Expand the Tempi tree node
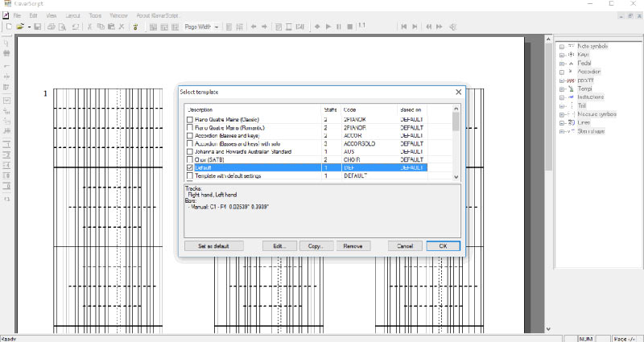Viewport: 644px width, 342px height. pos(562,89)
